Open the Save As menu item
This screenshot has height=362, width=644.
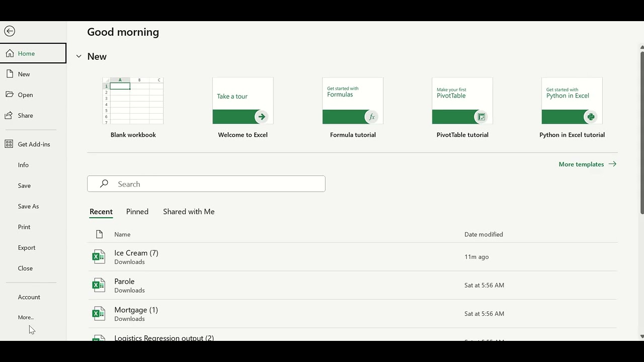[x=28, y=206]
